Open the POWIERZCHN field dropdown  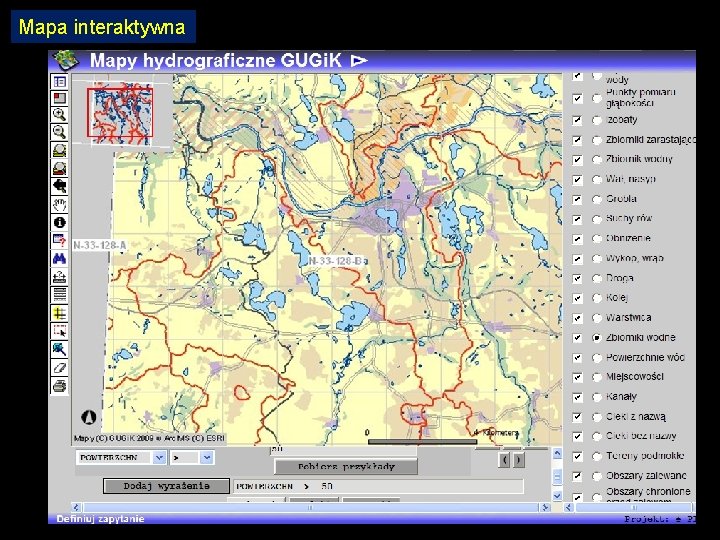click(159, 457)
